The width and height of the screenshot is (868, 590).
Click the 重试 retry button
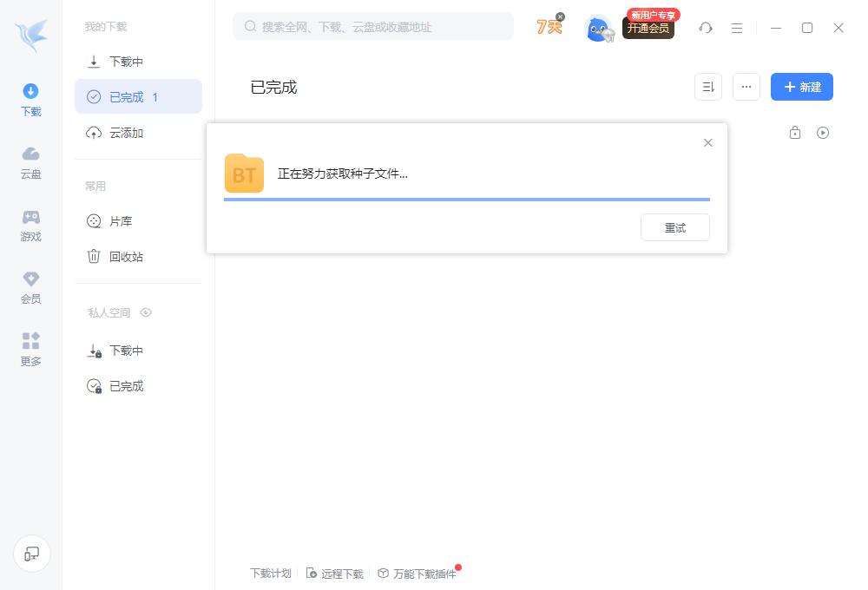675,227
